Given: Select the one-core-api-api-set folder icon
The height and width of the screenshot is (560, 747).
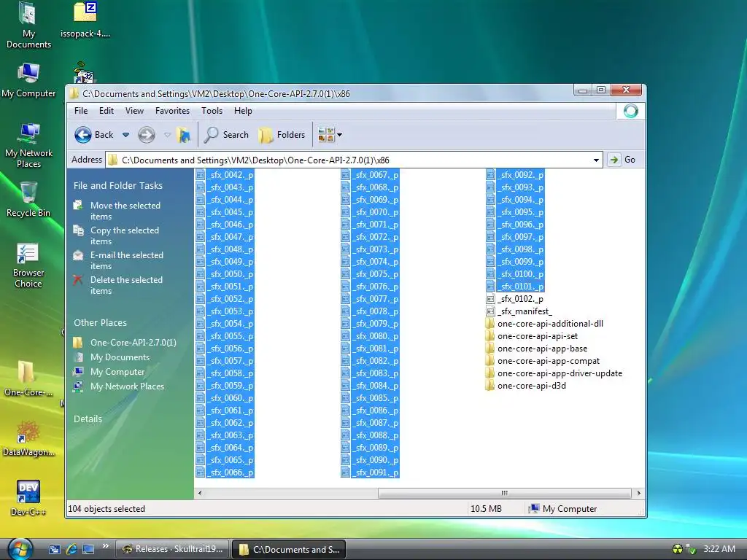Looking at the screenshot, I should [x=490, y=336].
